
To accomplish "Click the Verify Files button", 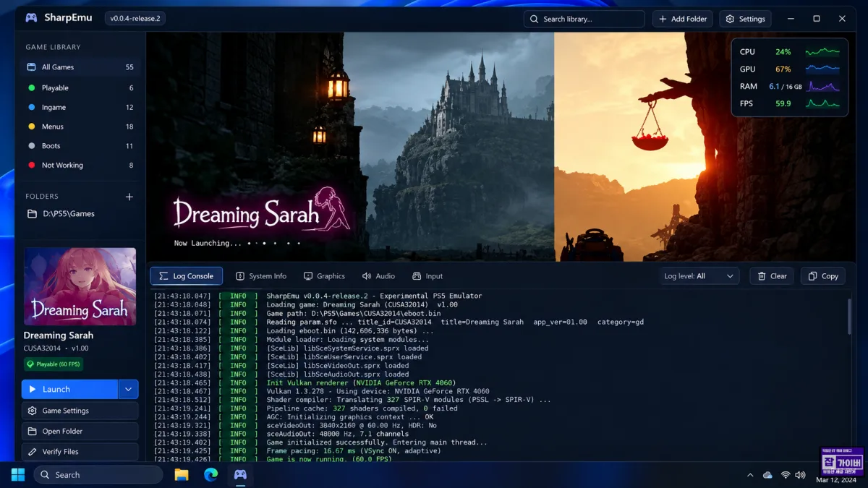I will [x=80, y=452].
